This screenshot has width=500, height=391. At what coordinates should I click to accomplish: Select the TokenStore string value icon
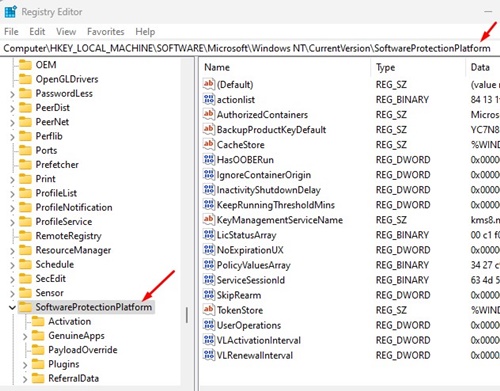(x=209, y=310)
